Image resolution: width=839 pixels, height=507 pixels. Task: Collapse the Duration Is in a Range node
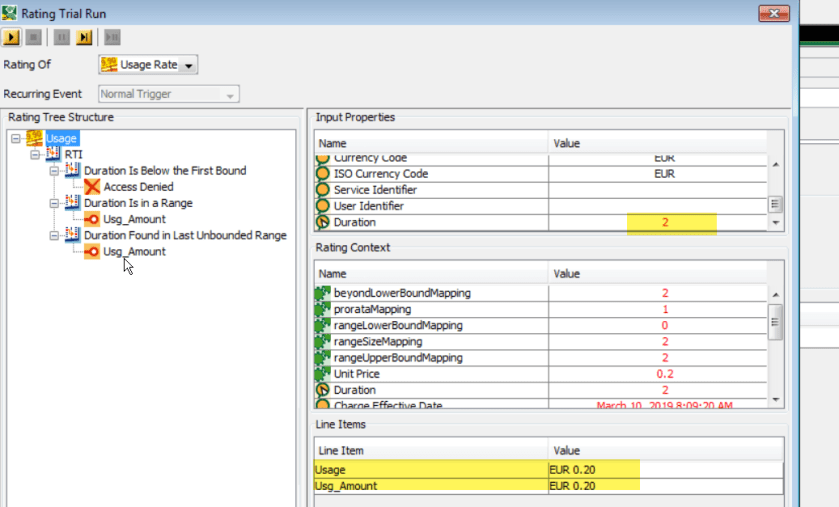tap(54, 203)
